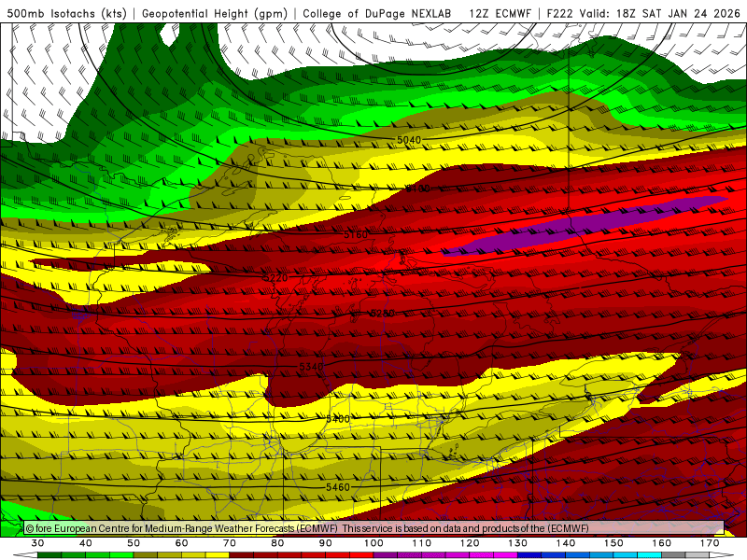Click the 120 label on the color scale
Screen dimensions: 747x560
click(470, 543)
